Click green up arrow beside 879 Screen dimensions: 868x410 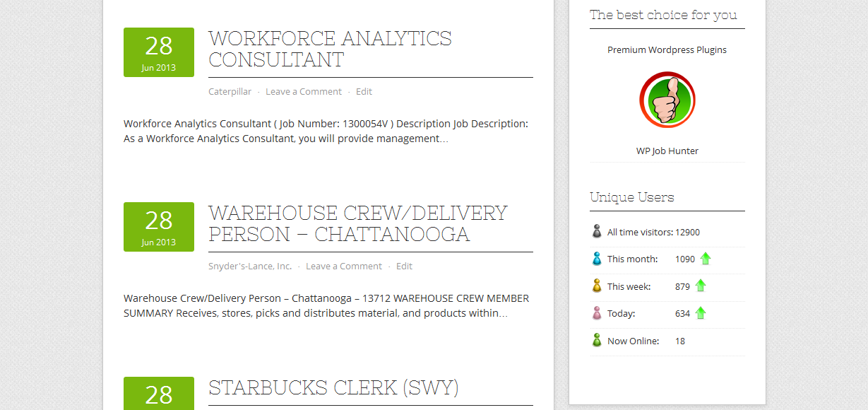701,286
